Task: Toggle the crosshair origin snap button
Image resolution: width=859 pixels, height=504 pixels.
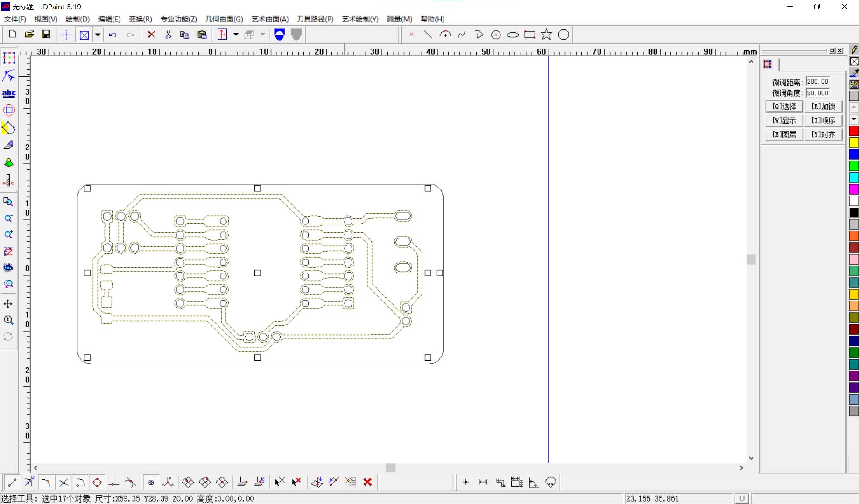Action: 66,35
